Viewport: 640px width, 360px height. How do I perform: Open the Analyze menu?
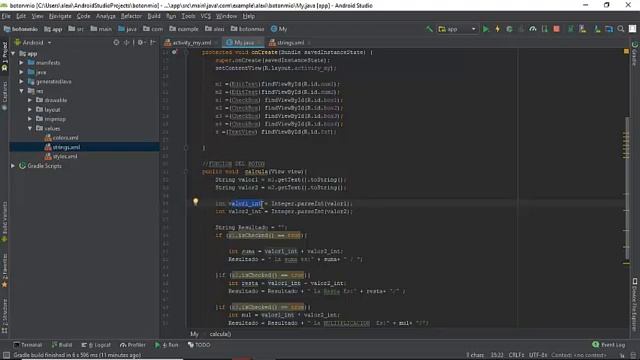click(x=106, y=16)
